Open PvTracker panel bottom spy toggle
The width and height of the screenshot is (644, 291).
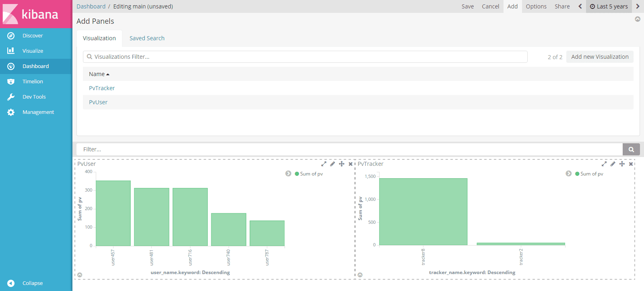360,275
